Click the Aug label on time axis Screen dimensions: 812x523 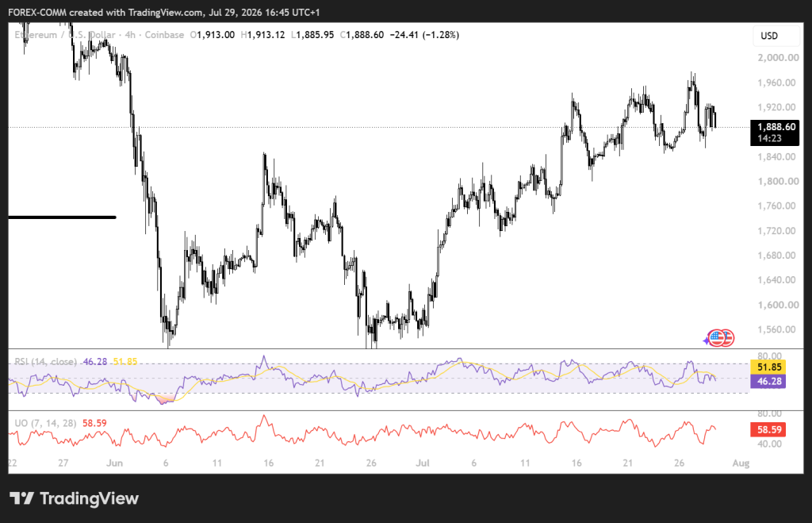741,463
